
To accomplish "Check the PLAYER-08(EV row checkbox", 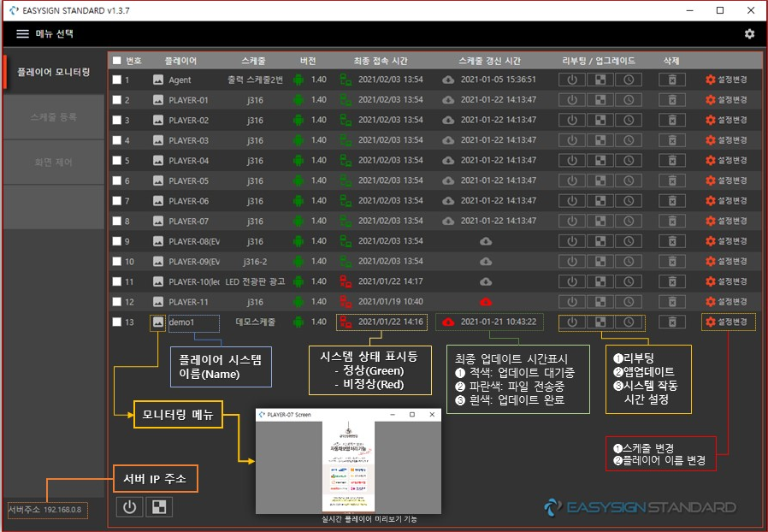I will pyautogui.click(x=116, y=241).
